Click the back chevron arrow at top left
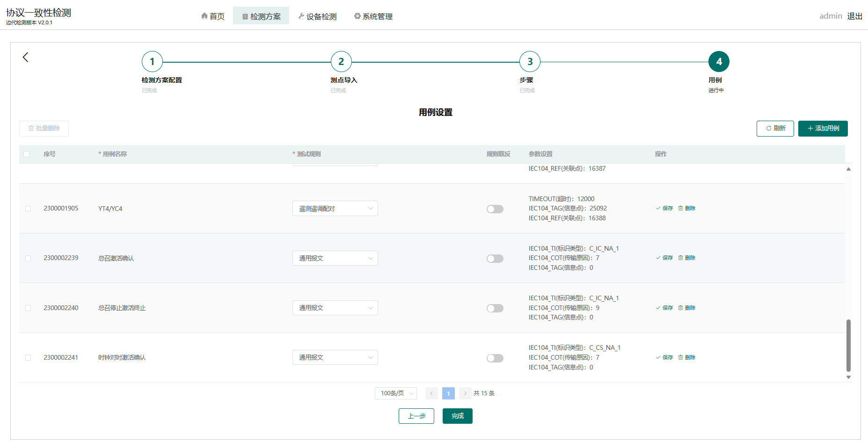The image size is (868, 442). coord(25,57)
